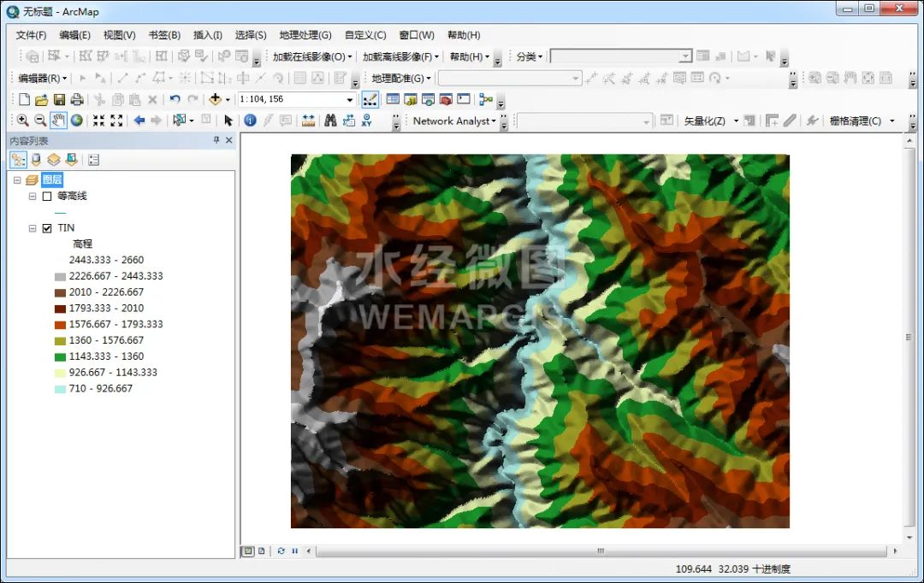The height and width of the screenshot is (583, 924).
Task: Expand the 地理配准(G) dropdown
Action: (401, 79)
